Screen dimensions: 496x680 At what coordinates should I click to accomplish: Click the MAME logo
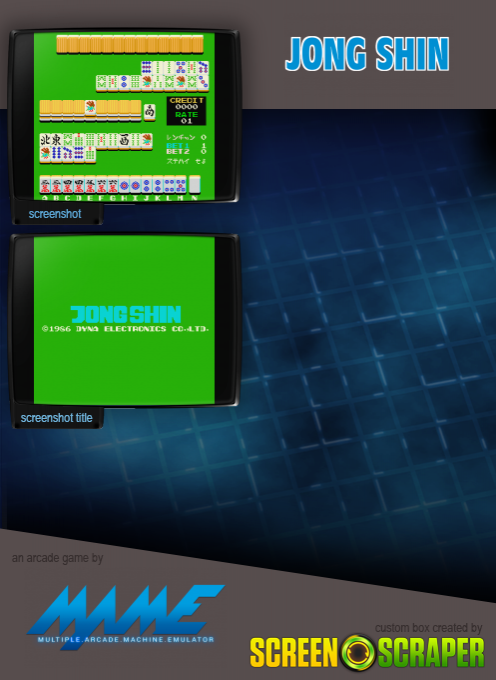coord(126,616)
